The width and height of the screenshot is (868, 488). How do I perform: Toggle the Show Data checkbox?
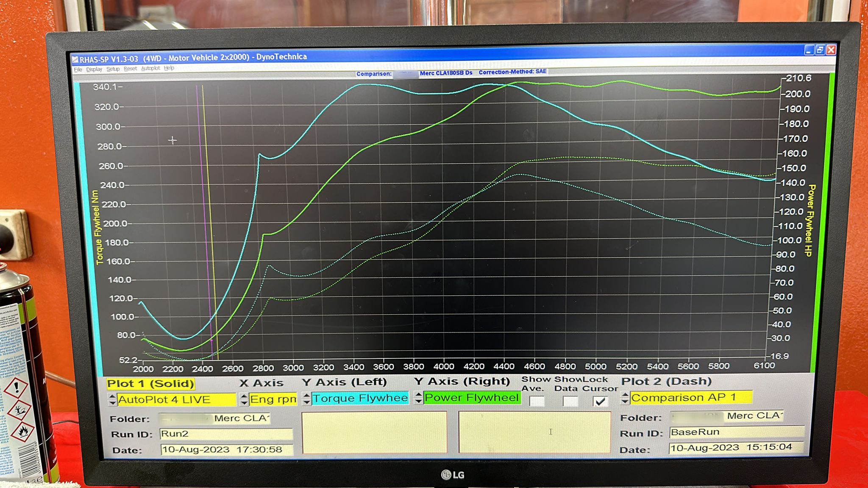pyautogui.click(x=570, y=401)
